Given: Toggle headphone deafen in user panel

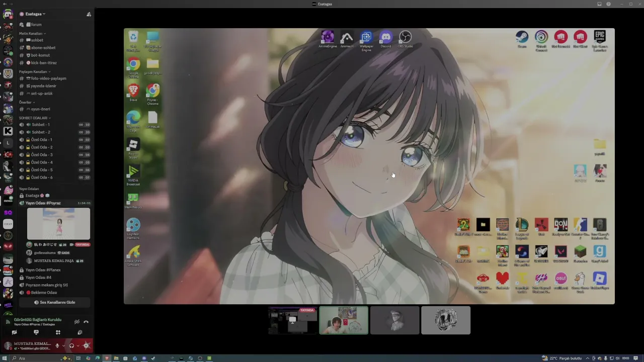Looking at the screenshot, I should [71, 346].
